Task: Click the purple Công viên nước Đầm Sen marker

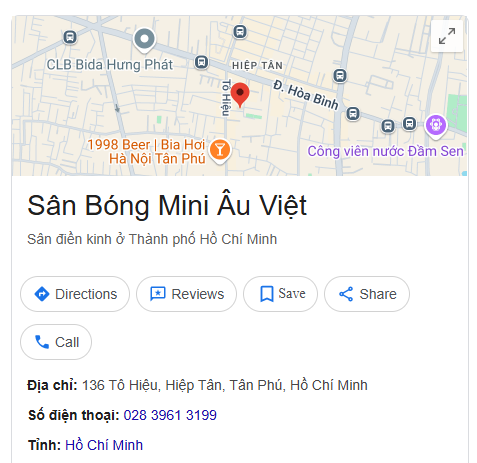Action: click(436, 126)
